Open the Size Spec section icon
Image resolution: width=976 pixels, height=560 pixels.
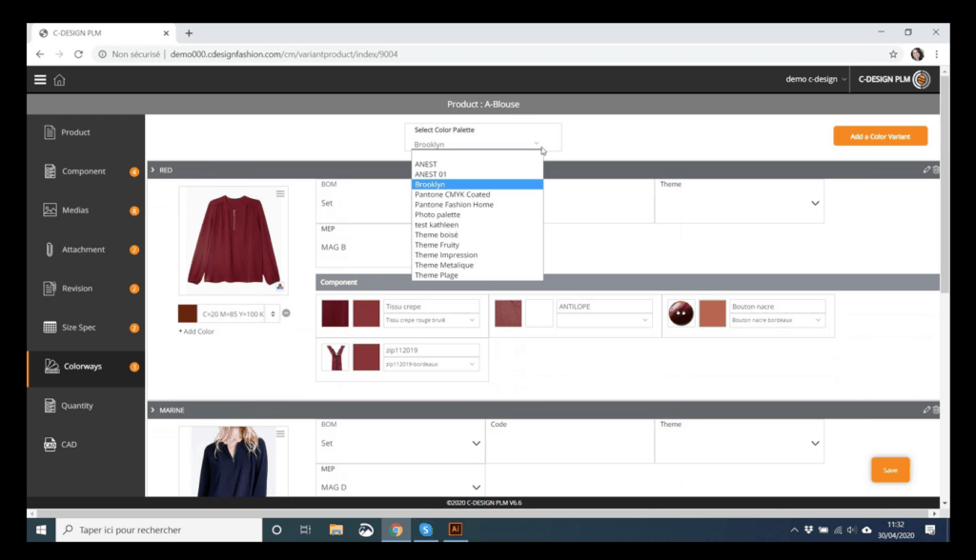[51, 328]
